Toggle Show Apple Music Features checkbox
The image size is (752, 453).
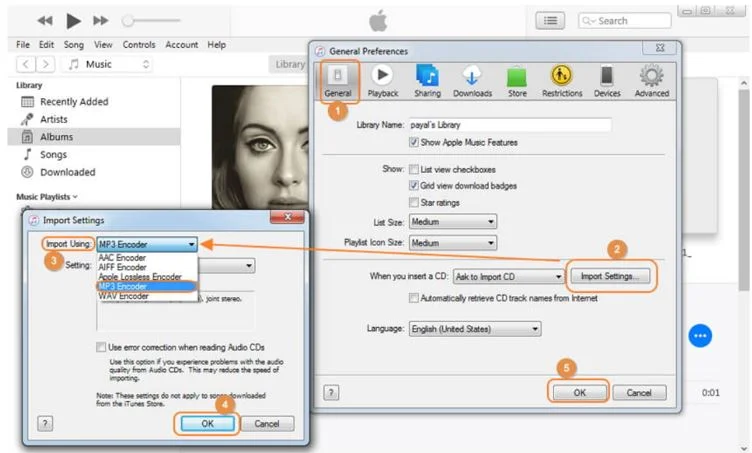pyautogui.click(x=414, y=143)
